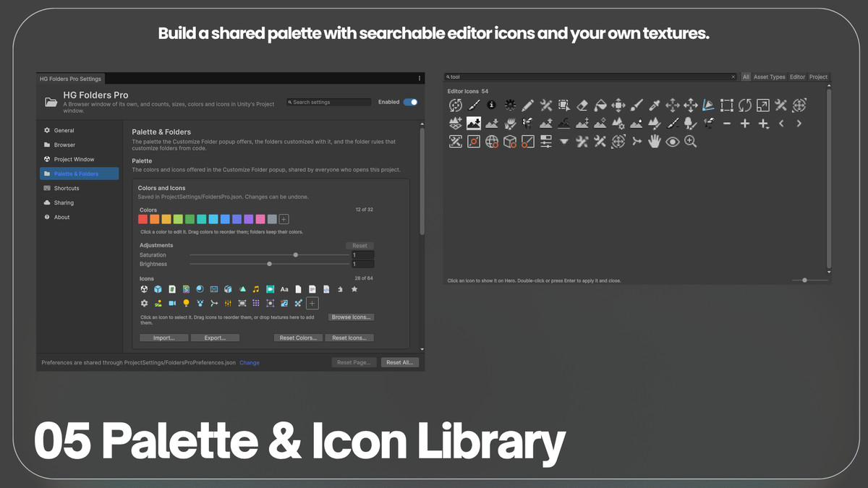Open the About page

tap(79, 217)
